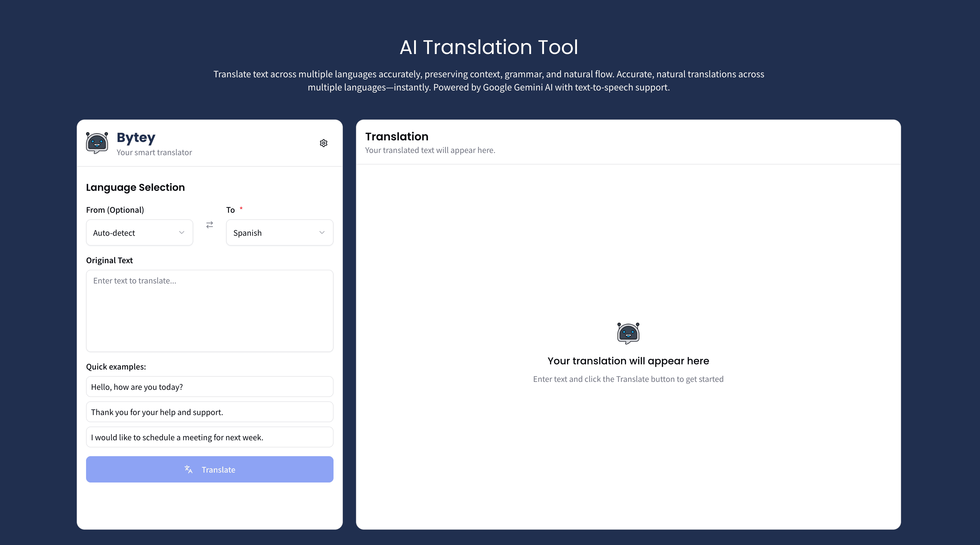Click the Translation panel heading
Image resolution: width=980 pixels, height=545 pixels.
[x=397, y=136]
